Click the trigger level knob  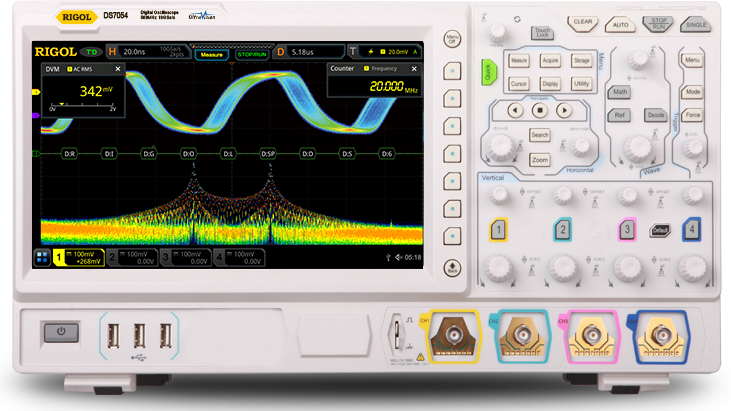[x=693, y=147]
